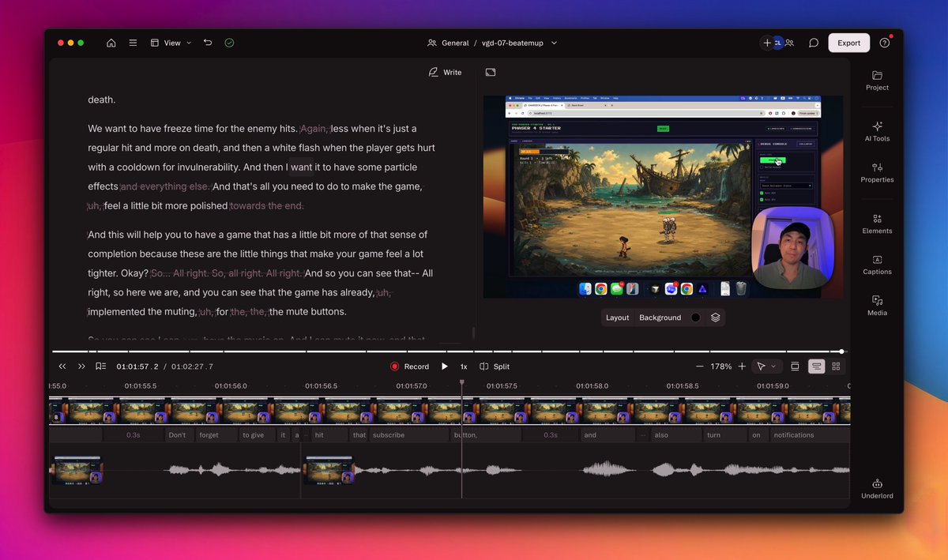The image size is (948, 560).
Task: Select the second thumbnail clip in the lower track
Action: coord(329,471)
